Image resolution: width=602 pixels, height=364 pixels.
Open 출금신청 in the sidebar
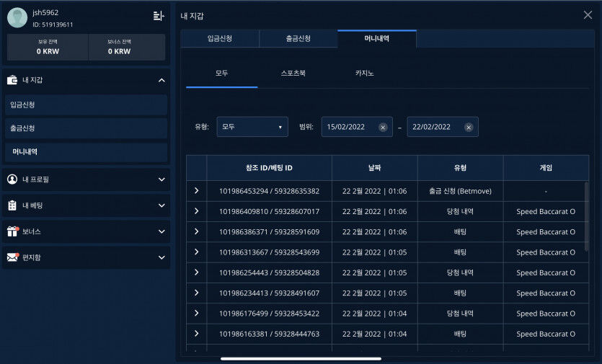(86, 128)
